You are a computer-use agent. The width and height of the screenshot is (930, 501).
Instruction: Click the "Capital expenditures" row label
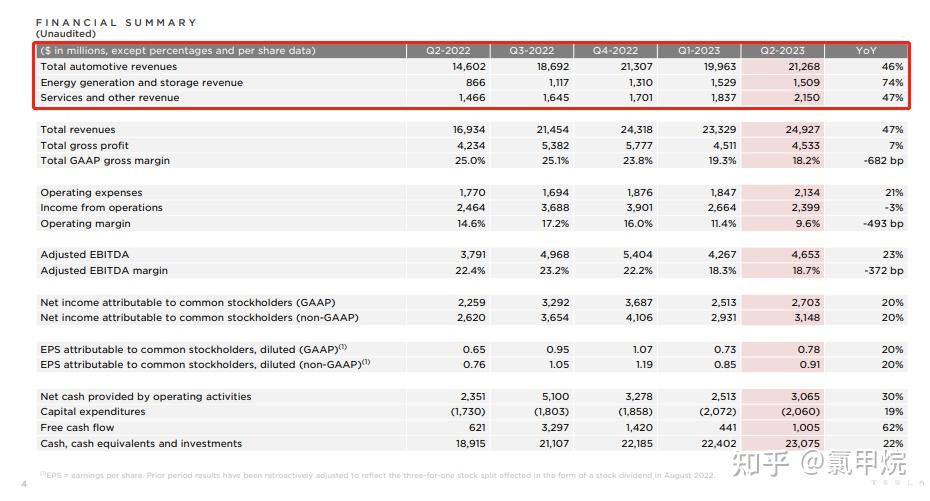click(x=93, y=412)
